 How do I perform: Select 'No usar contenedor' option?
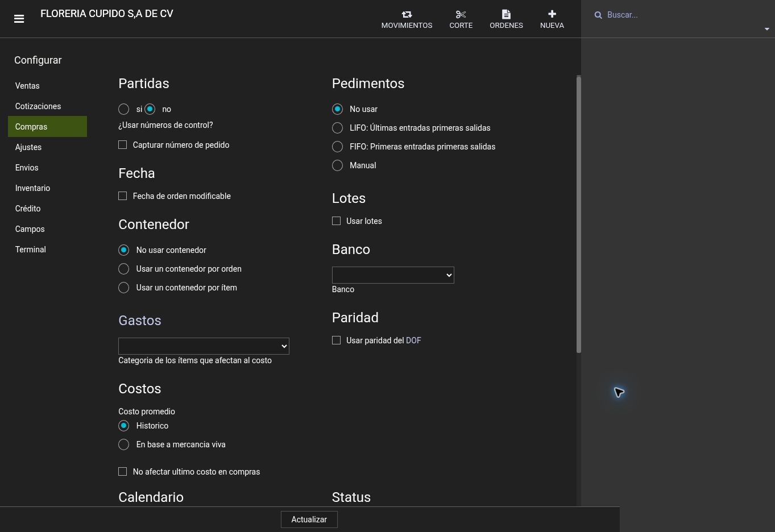124,250
